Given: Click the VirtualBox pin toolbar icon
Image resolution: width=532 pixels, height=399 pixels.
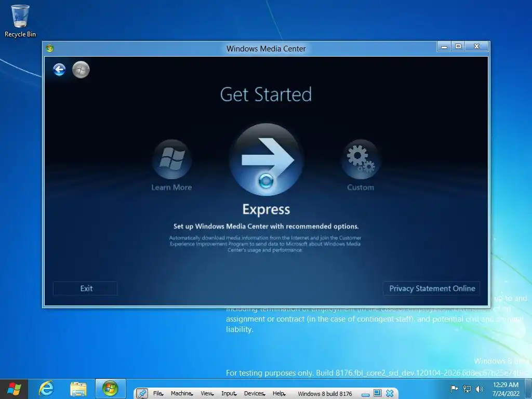Looking at the screenshot, I should (142, 394).
